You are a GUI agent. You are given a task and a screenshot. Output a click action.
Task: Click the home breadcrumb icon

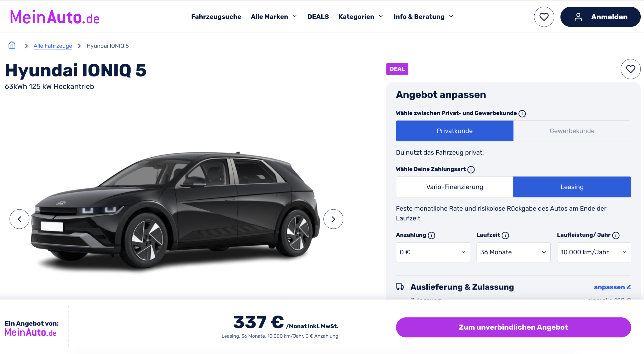(12, 45)
